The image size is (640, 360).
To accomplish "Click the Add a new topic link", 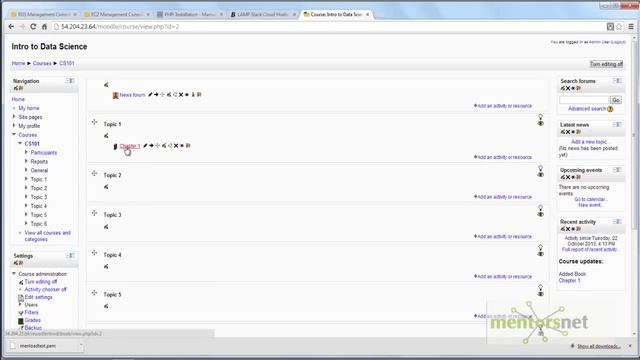I will click(589, 142).
